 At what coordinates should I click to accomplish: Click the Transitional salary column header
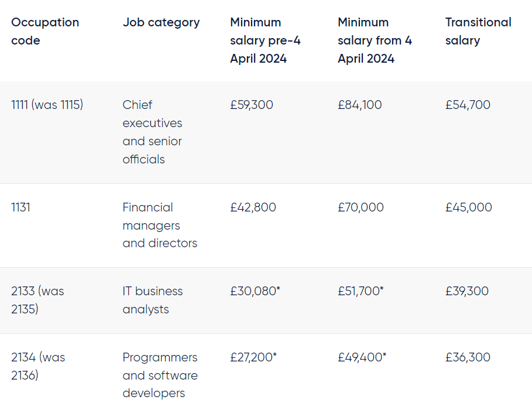coord(478,31)
